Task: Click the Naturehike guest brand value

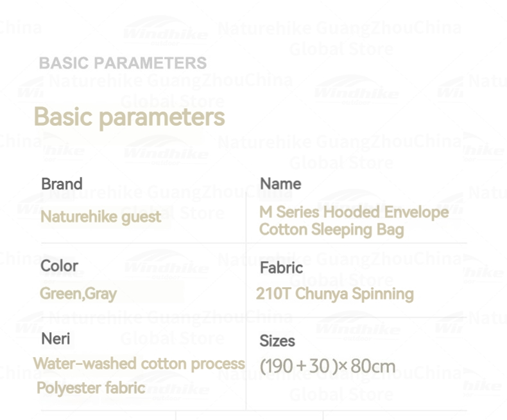Action: click(x=101, y=217)
